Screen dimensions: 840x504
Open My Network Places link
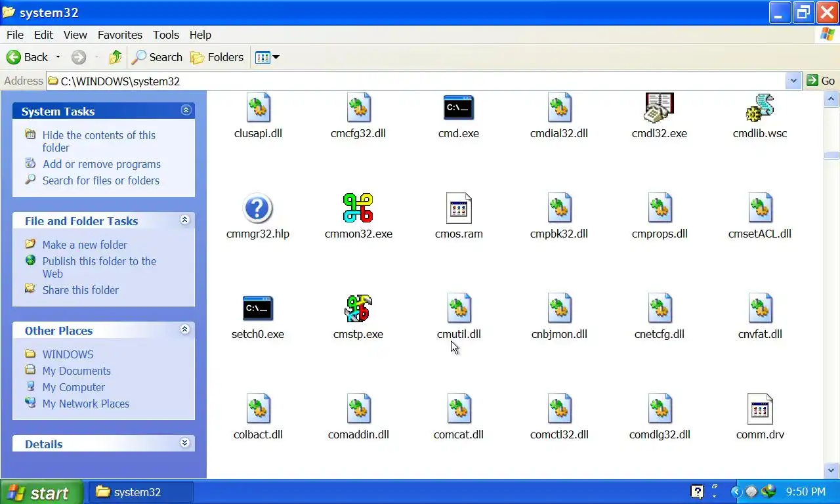point(86,404)
